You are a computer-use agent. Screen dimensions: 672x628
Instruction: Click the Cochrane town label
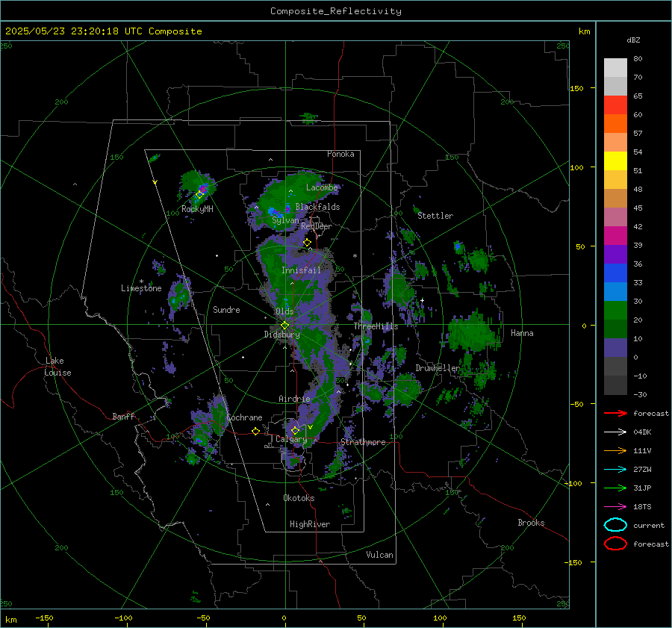(x=244, y=417)
